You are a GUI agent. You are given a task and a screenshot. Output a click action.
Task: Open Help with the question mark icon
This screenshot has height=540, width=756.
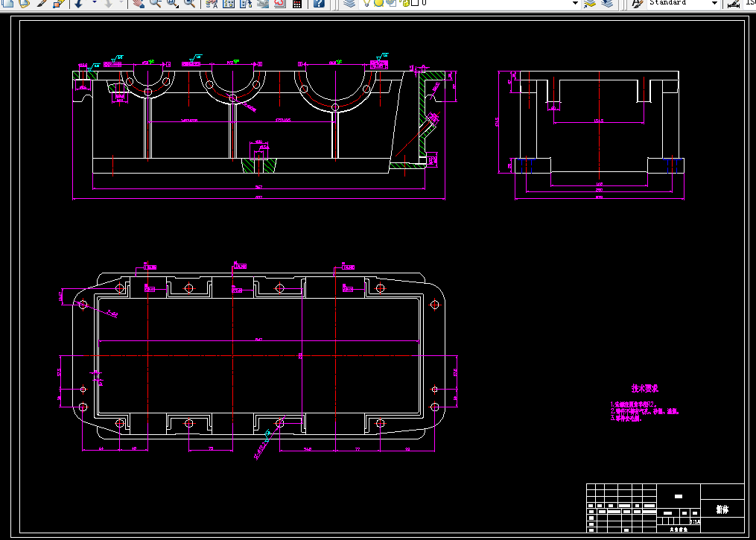pos(318,2)
